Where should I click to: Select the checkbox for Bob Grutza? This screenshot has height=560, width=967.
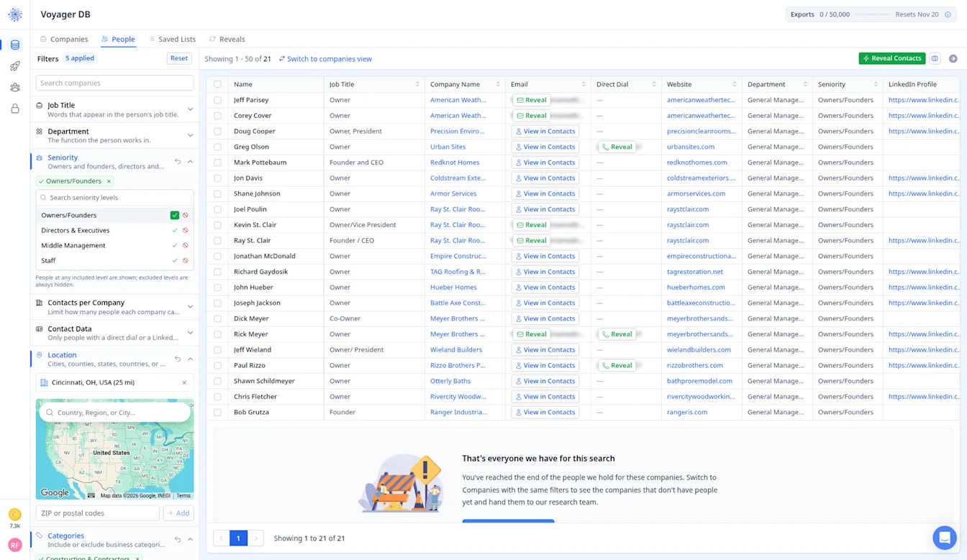point(217,412)
